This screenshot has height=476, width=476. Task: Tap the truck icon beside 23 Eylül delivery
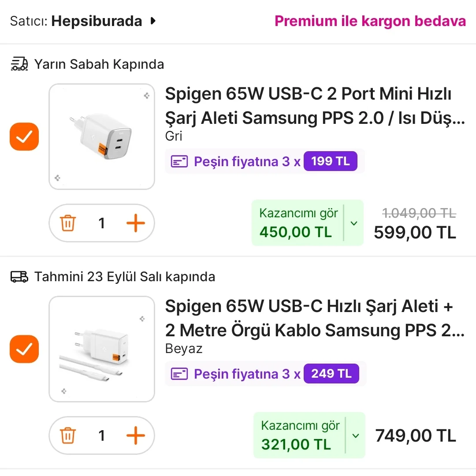click(19, 277)
